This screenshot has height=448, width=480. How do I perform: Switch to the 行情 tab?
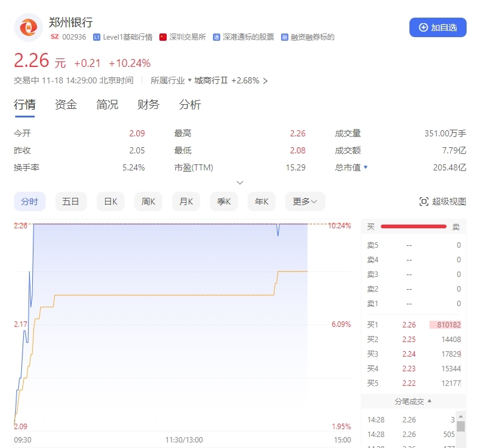[25, 105]
